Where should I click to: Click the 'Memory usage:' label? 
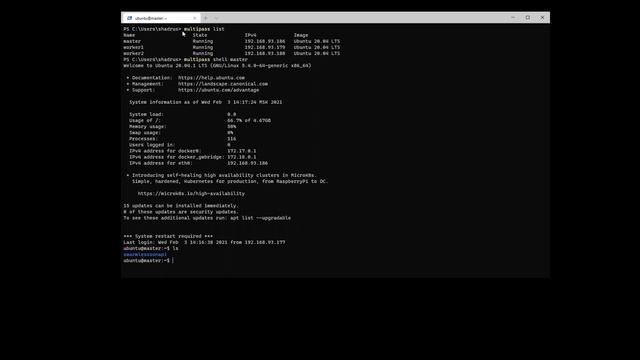(148, 127)
